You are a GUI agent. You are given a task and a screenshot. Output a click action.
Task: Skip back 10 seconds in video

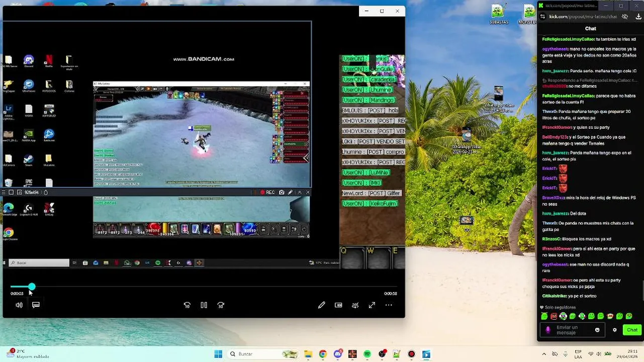click(x=187, y=305)
